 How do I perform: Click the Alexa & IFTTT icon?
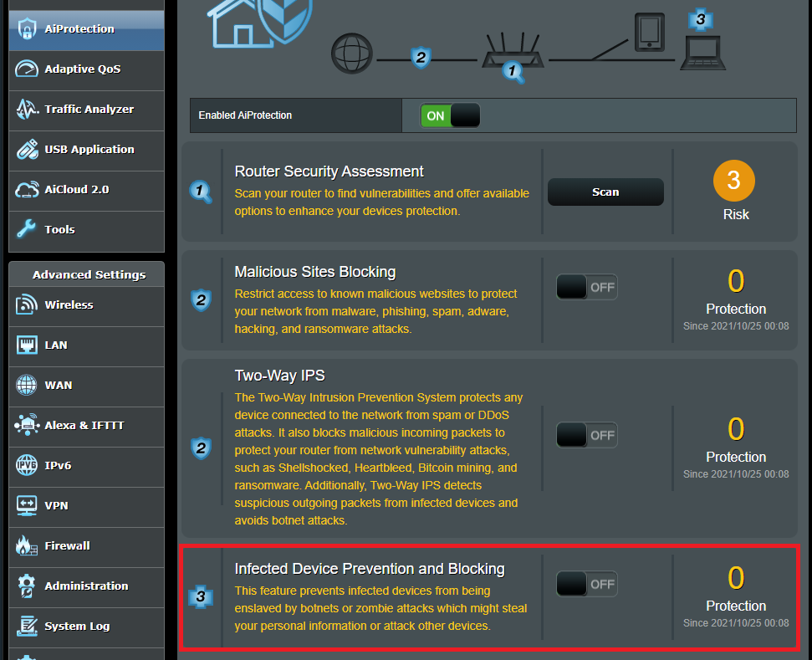tap(27, 425)
